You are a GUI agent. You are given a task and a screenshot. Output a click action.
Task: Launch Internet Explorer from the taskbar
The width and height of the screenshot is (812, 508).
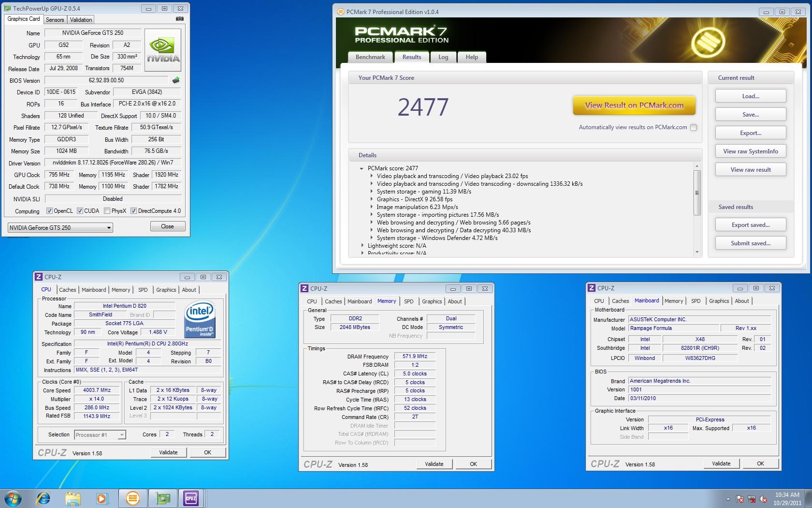click(43, 498)
